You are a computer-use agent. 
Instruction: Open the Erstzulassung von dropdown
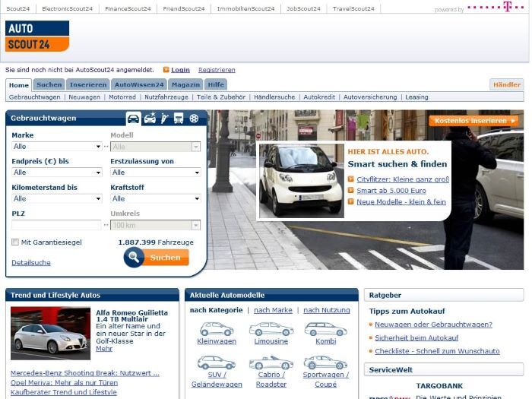[x=155, y=173]
